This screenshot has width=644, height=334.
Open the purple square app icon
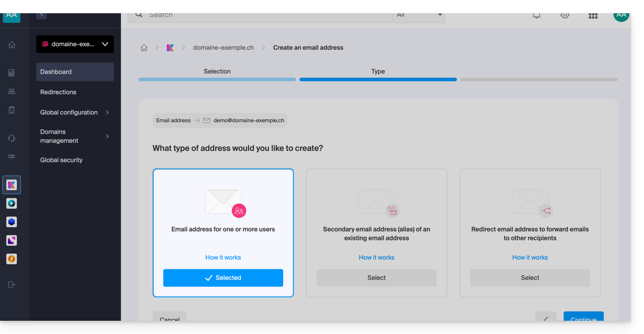[x=11, y=240]
